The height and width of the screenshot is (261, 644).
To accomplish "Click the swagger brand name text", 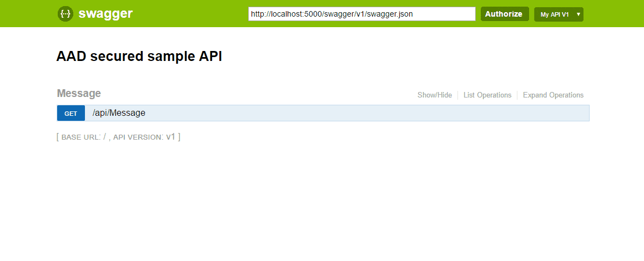I will click(105, 14).
